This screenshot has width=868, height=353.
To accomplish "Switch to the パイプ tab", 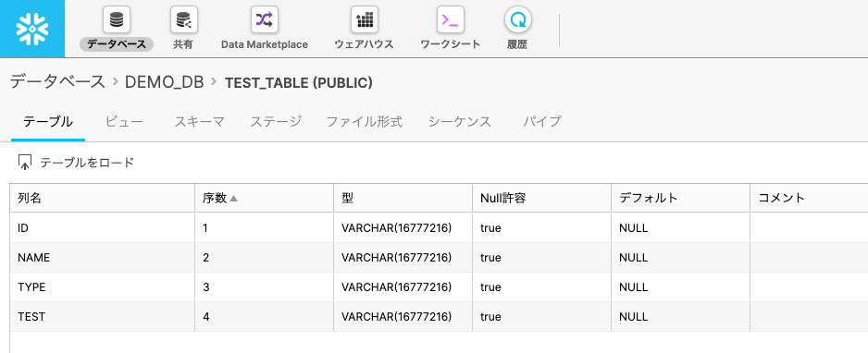I will pos(542,122).
